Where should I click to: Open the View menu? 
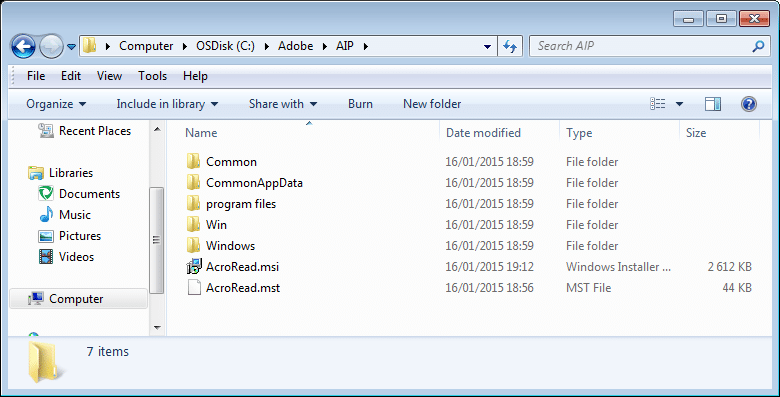(x=109, y=76)
